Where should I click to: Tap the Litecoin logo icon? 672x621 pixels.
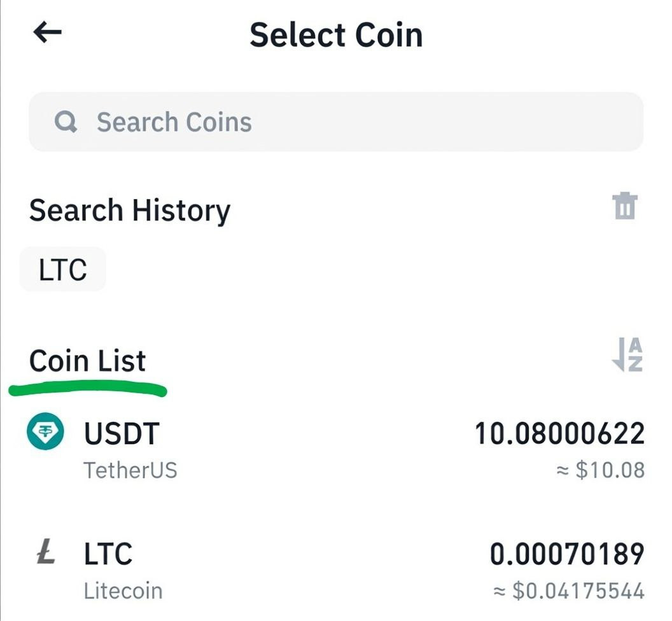tap(45, 553)
